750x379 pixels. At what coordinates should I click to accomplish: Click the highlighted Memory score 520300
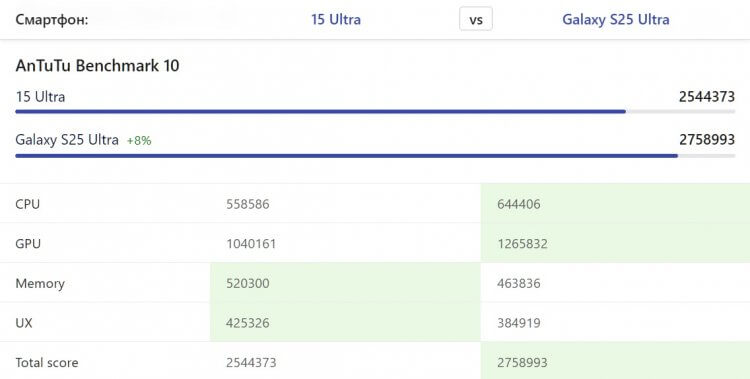pyautogui.click(x=248, y=283)
